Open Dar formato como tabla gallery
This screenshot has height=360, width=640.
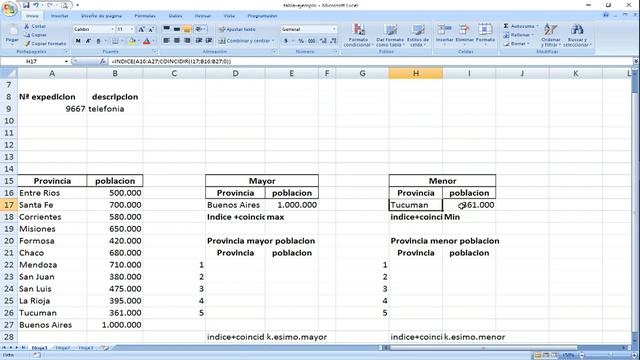[390, 35]
